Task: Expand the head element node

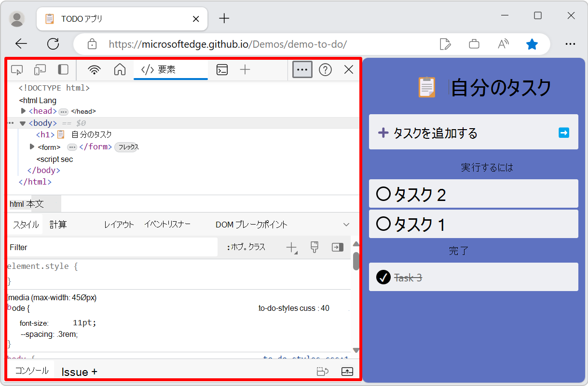Action: 23,111
